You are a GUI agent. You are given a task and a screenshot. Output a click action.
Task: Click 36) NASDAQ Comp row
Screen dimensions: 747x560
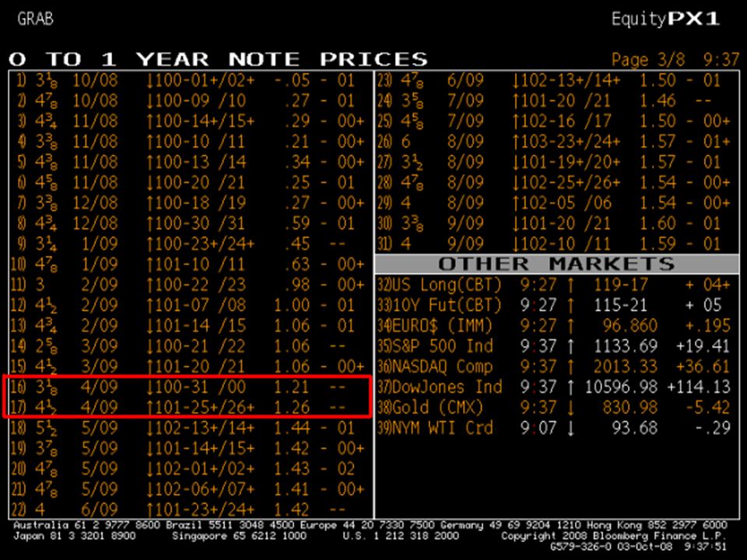556,366
